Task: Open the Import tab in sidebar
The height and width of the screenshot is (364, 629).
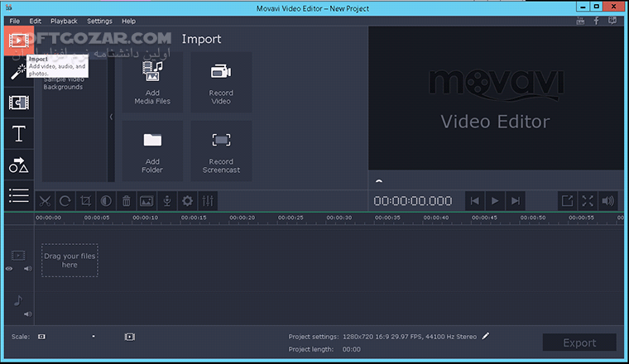Action: pyautogui.click(x=19, y=41)
